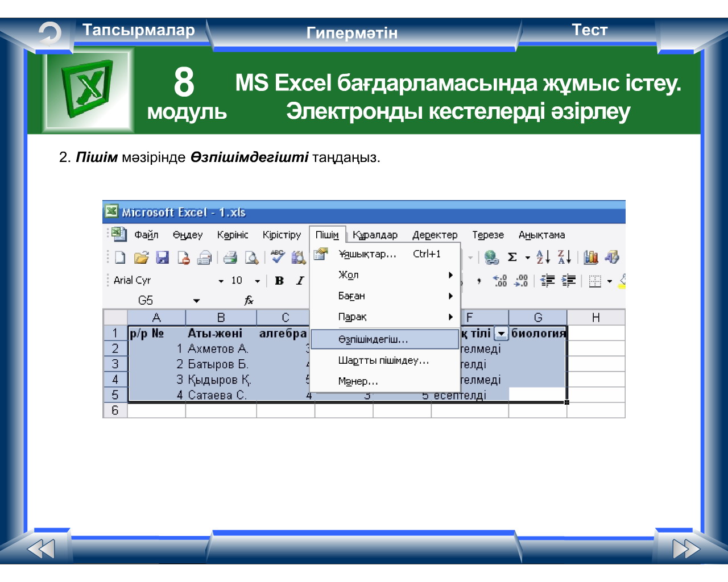Viewport: 728px width, 582px height.
Task: Open the font size dropdown arrow
Action: point(257,281)
